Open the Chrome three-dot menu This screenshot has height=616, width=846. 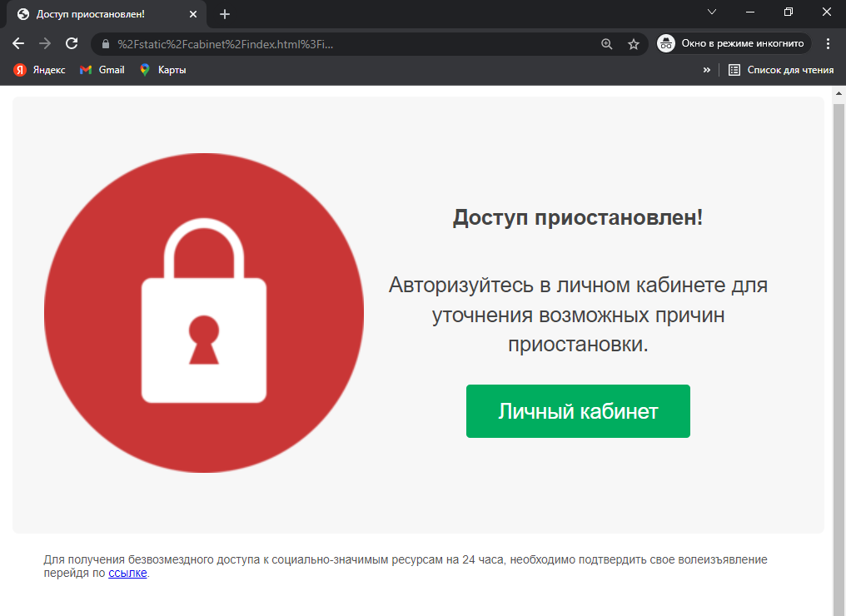(828, 43)
